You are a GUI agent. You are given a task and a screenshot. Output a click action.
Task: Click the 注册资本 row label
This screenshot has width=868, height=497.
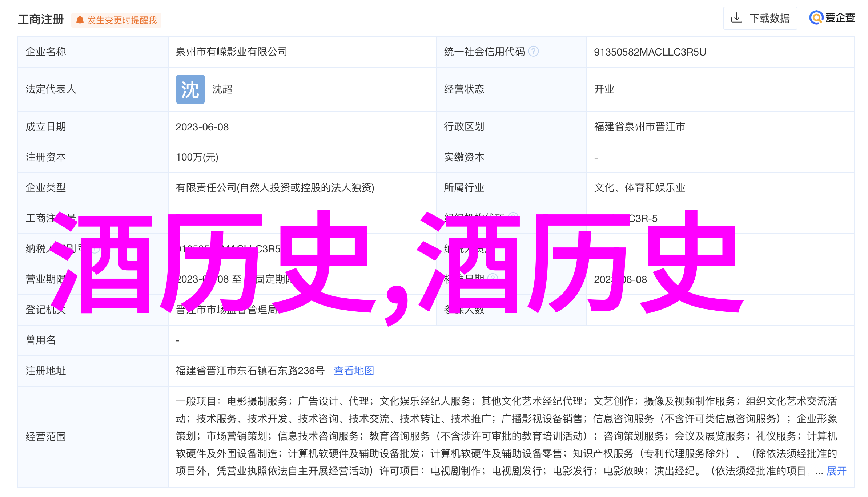pos(46,157)
